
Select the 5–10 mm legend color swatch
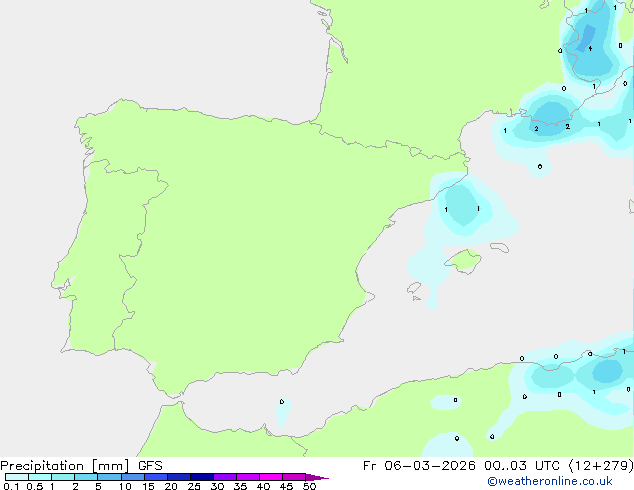(109, 477)
